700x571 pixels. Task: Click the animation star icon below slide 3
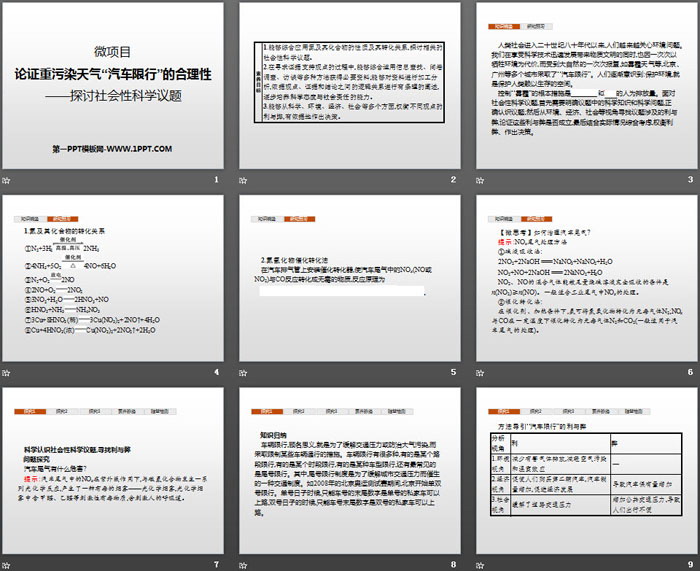(482, 180)
